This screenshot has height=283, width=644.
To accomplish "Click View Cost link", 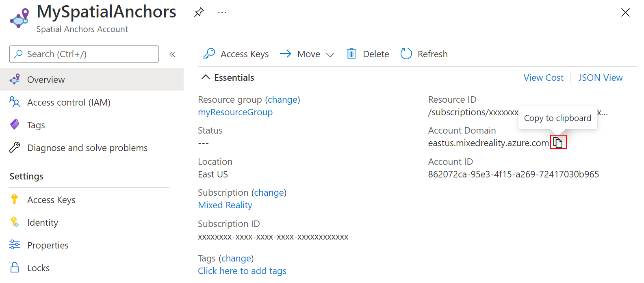I will 543,78.
